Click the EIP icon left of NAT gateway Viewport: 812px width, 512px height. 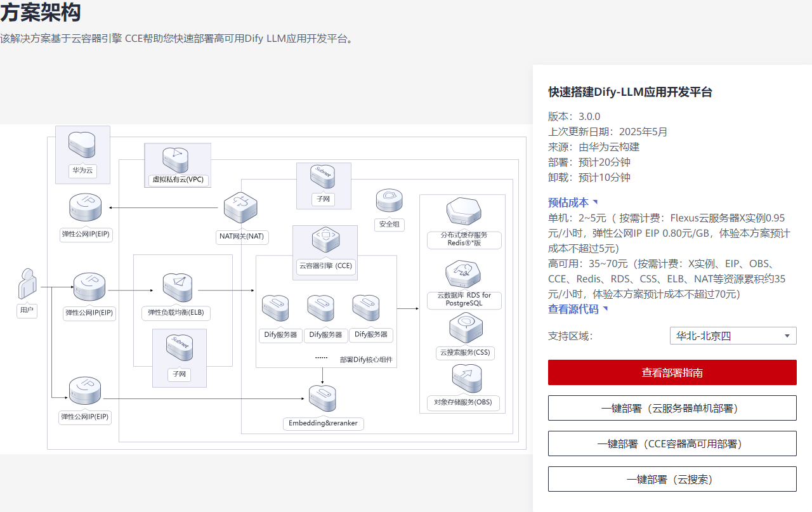86,208
